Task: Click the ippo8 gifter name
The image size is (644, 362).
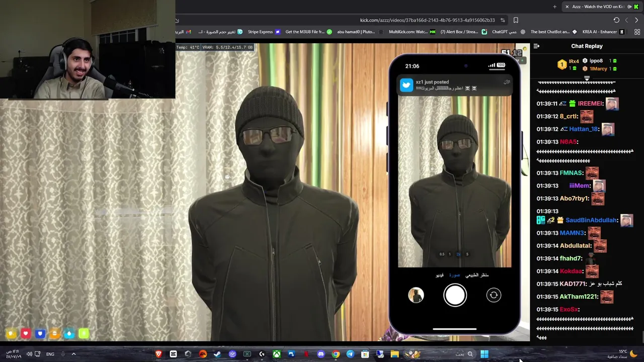Action: point(596,61)
